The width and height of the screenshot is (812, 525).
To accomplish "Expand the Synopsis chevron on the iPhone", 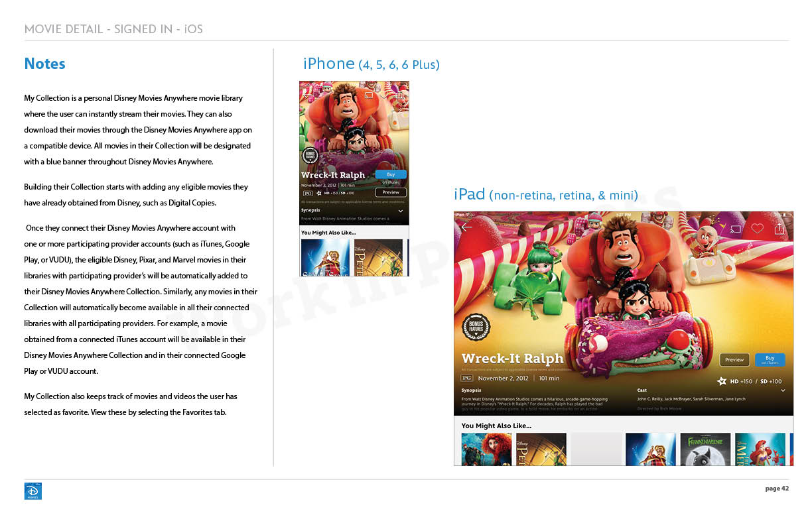I will (x=401, y=211).
